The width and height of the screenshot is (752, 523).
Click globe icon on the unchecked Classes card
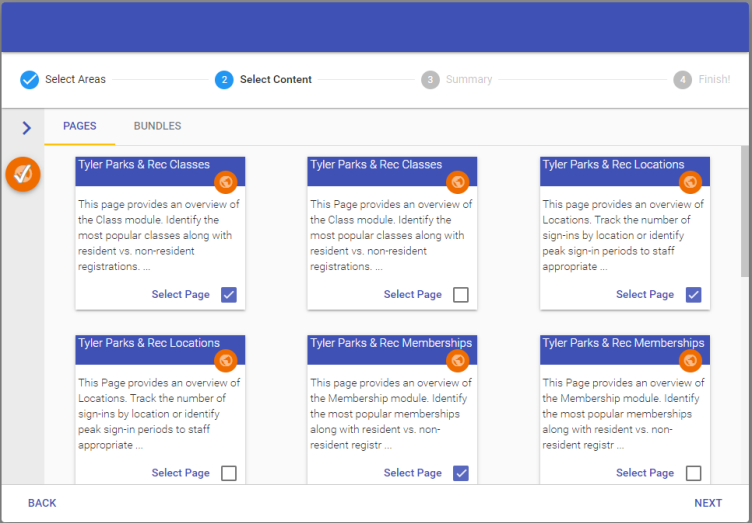(x=458, y=182)
